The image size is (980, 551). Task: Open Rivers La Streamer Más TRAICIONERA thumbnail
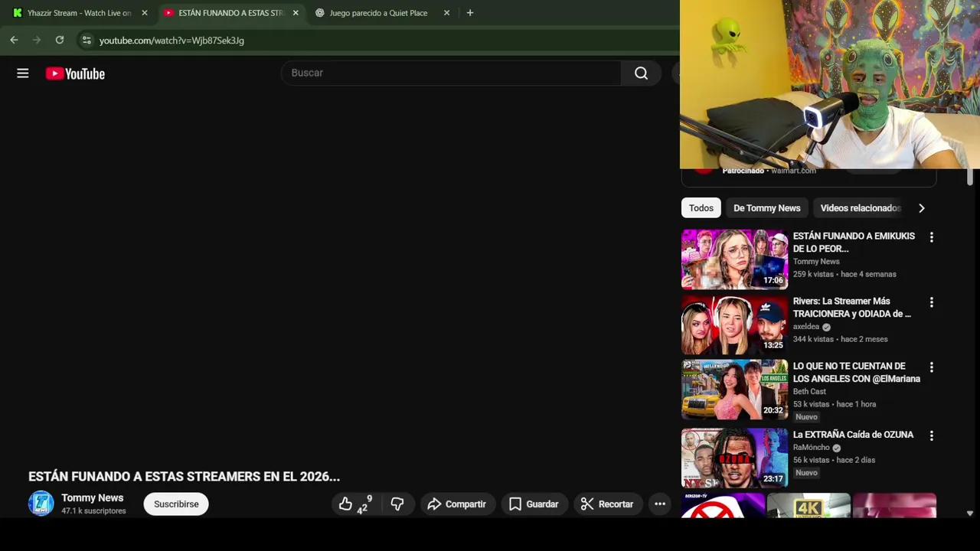click(x=734, y=324)
